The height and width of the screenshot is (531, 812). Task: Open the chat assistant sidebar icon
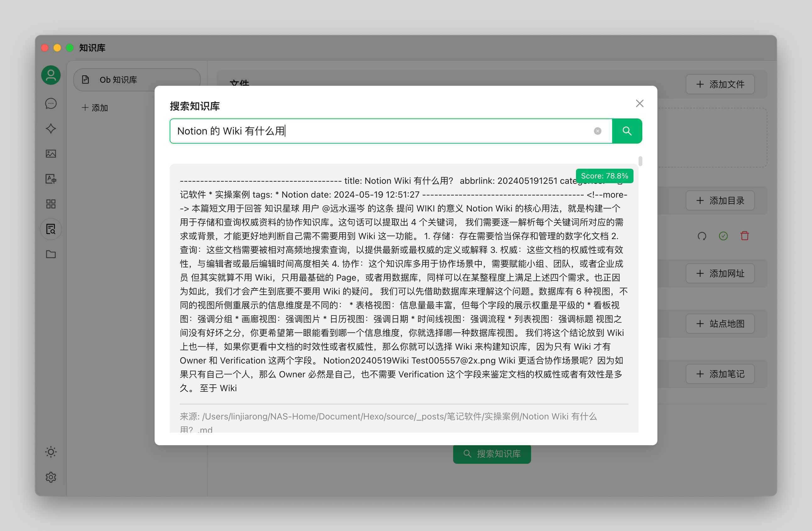click(x=51, y=103)
